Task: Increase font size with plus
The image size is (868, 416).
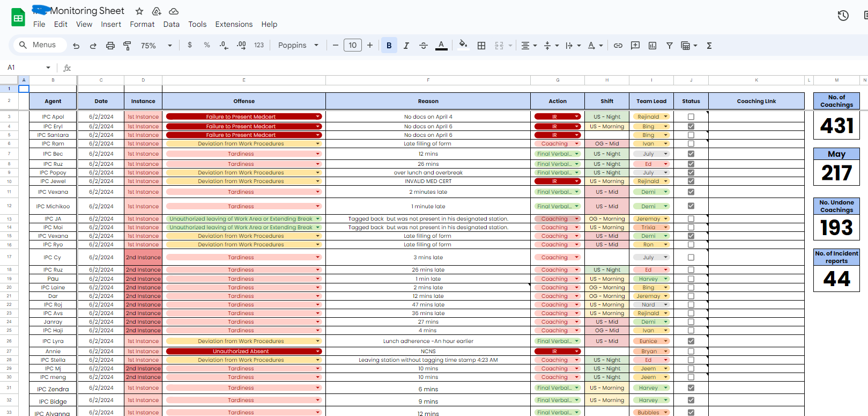Action: tap(370, 45)
